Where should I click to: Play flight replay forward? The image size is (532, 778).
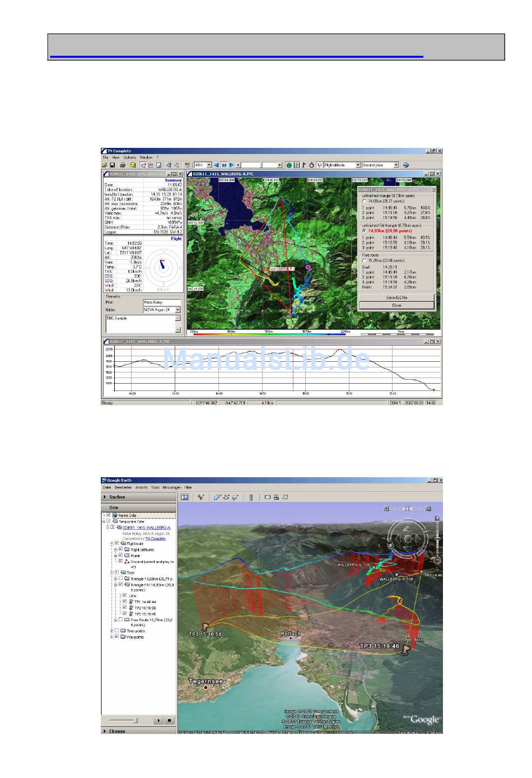point(231,165)
